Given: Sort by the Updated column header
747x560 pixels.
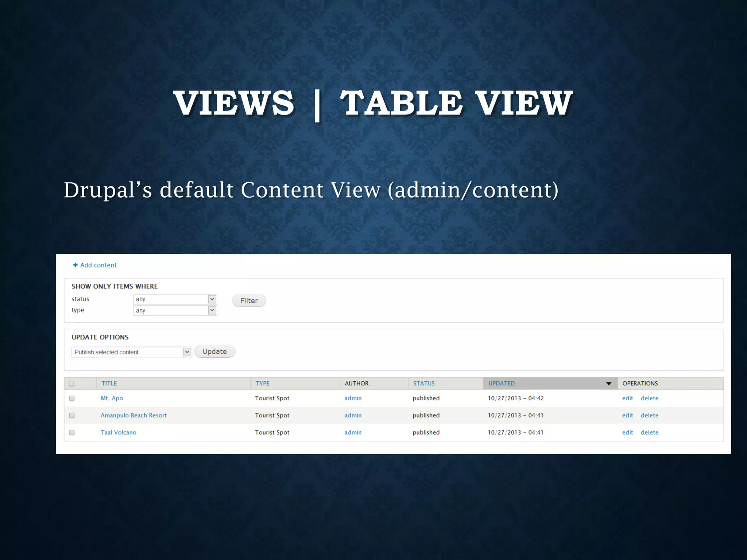Looking at the screenshot, I should (x=501, y=384).
